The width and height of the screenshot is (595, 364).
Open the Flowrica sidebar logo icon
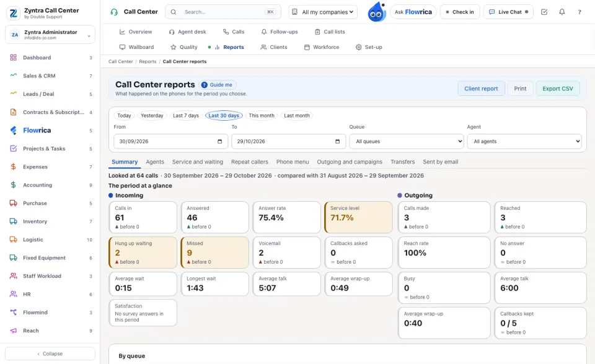pyautogui.click(x=13, y=130)
